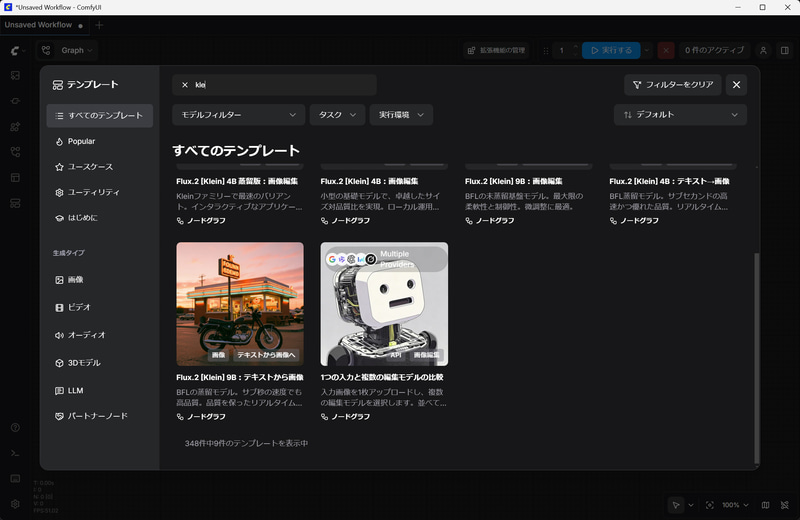Open the user account icon
This screenshot has width=800, height=520.
coord(763,51)
